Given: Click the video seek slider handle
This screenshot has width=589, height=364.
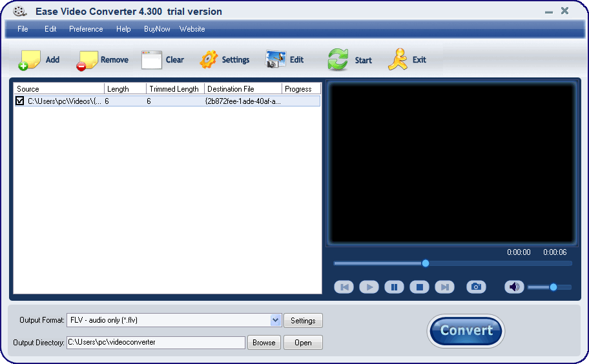Looking at the screenshot, I should tap(425, 263).
